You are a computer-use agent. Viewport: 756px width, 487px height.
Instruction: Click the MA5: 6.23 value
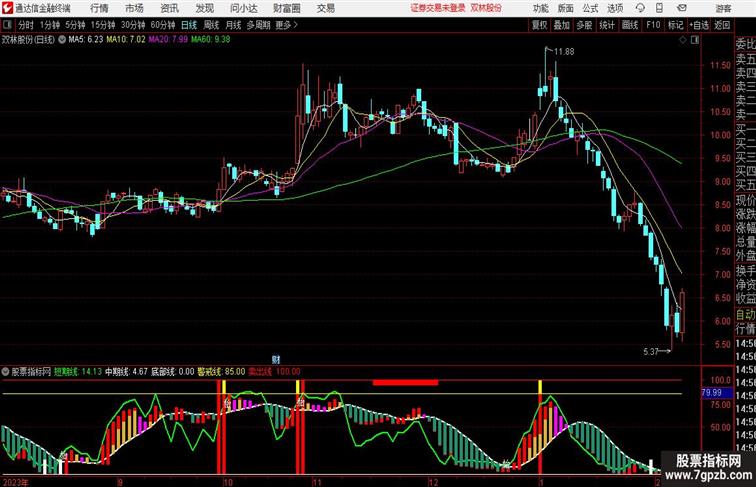[86, 40]
